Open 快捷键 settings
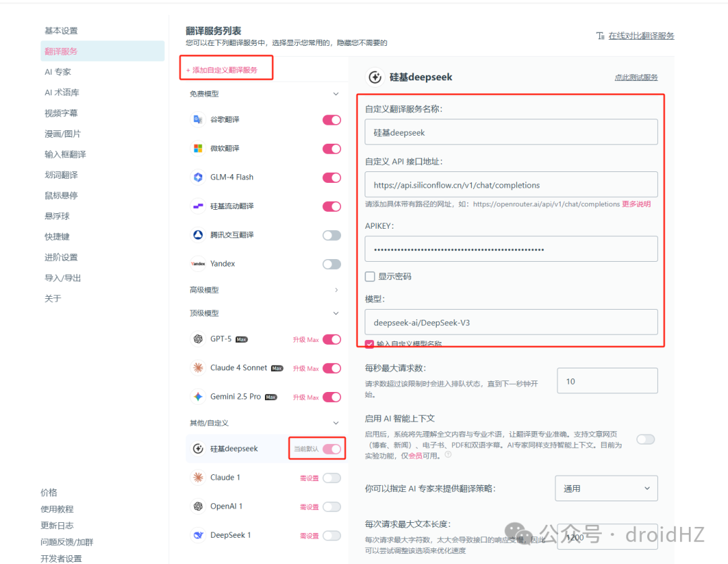Viewport: 728px width, 564px height. [57, 237]
